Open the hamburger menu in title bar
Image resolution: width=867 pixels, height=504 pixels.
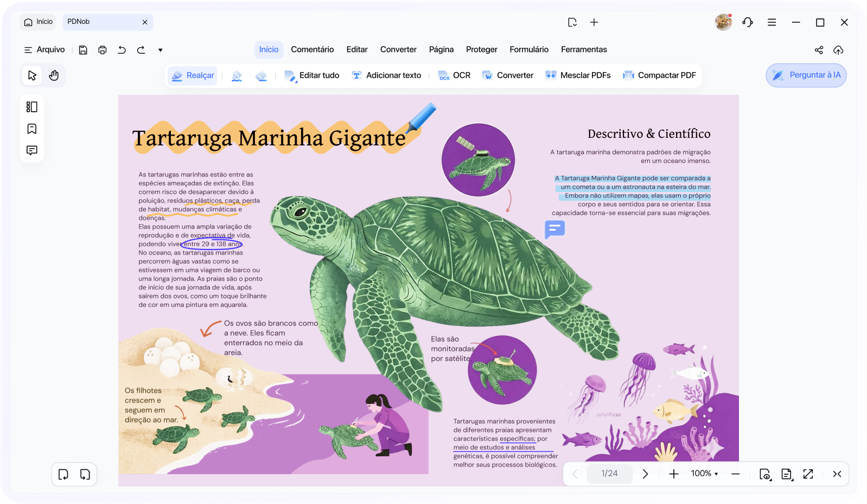(772, 22)
